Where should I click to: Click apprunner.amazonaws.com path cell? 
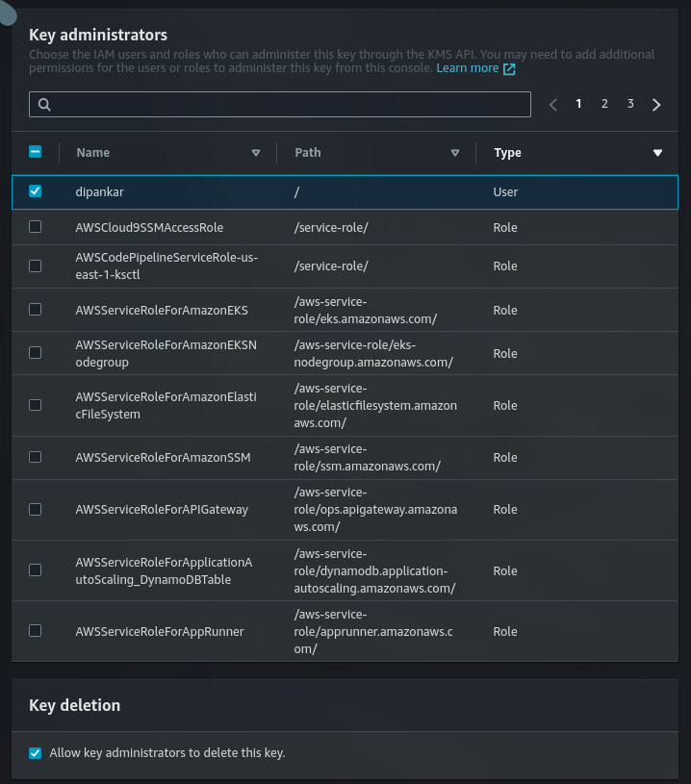tap(373, 631)
